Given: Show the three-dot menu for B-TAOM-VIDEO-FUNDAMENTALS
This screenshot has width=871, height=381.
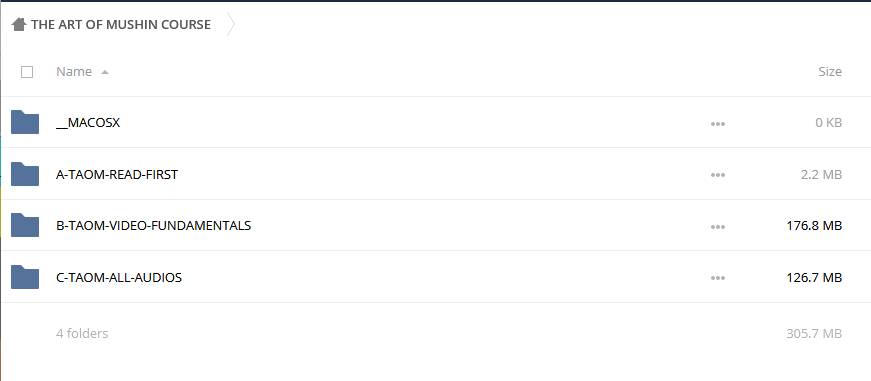Looking at the screenshot, I should click(x=718, y=227).
